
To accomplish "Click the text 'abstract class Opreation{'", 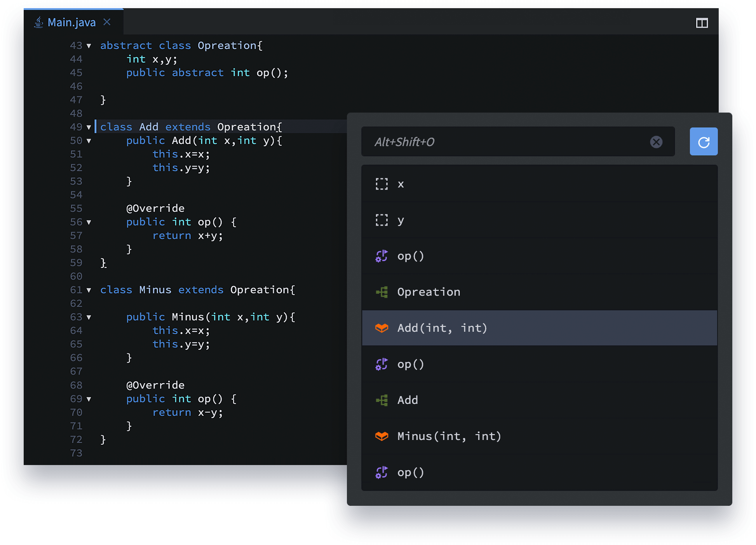I will point(181,45).
